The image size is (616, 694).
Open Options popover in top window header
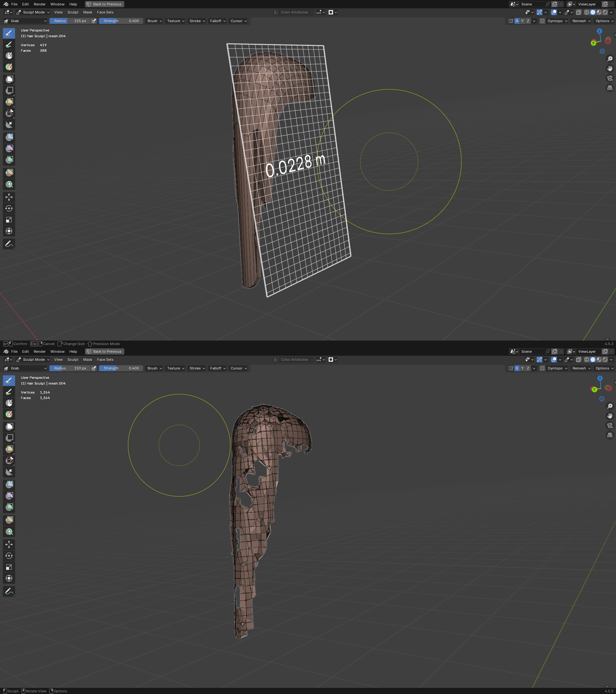pos(604,21)
